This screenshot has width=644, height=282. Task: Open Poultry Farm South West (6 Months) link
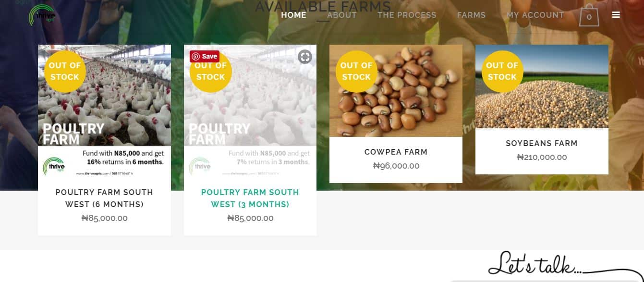104,198
